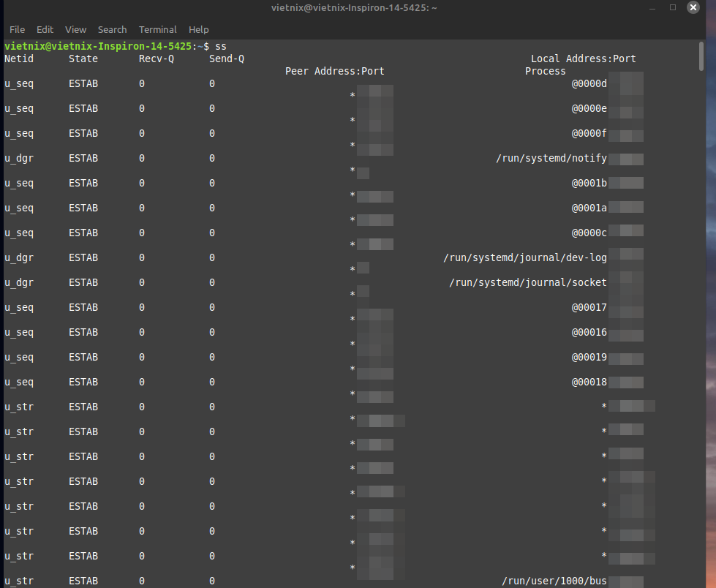This screenshot has height=588, width=716.
Task: Click u_seq in the @0000c row
Action: 19,233
